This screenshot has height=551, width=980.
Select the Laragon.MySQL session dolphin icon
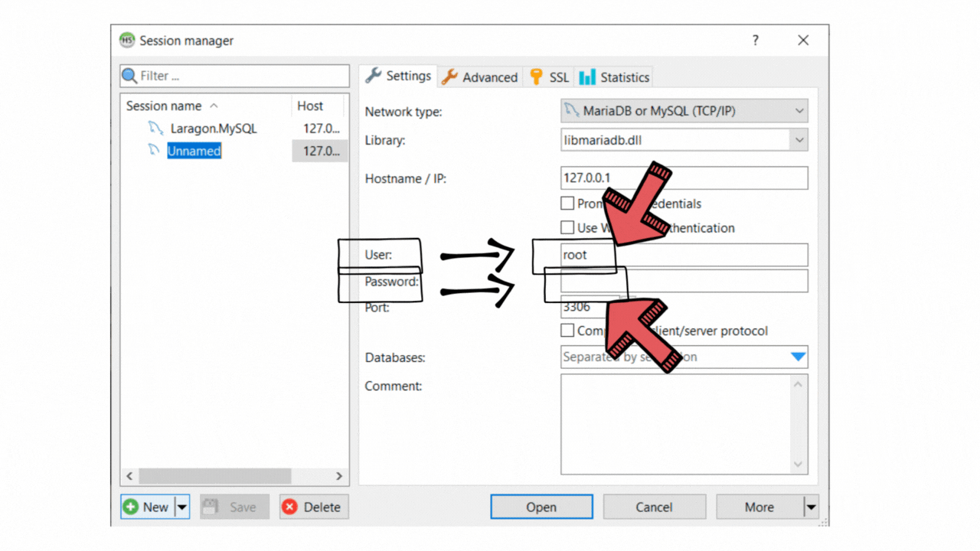(155, 129)
